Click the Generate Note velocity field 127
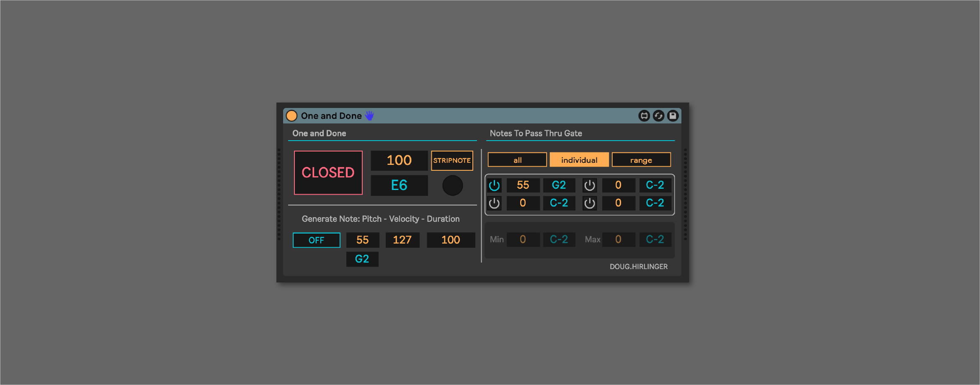Screen dimensions: 980x385 (402, 240)
